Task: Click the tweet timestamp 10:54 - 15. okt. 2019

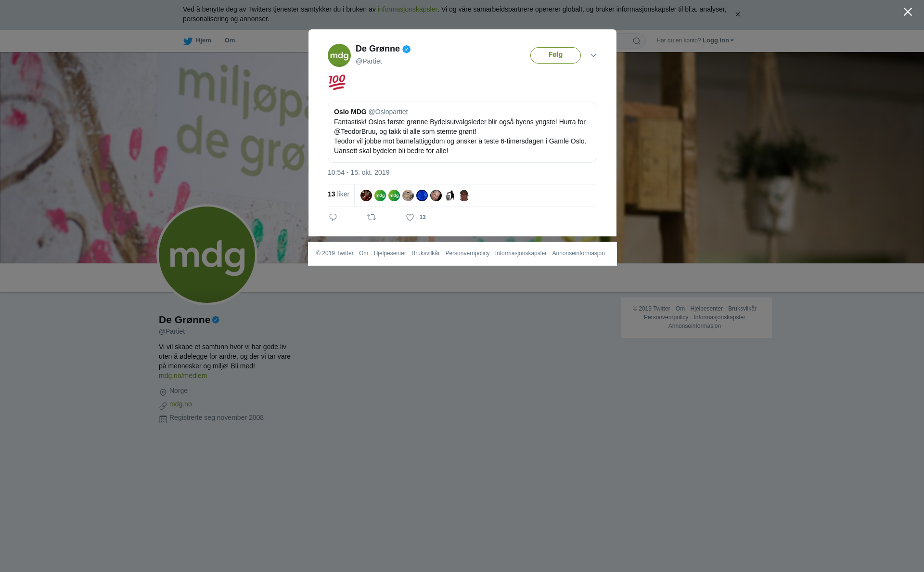Action: point(359,172)
